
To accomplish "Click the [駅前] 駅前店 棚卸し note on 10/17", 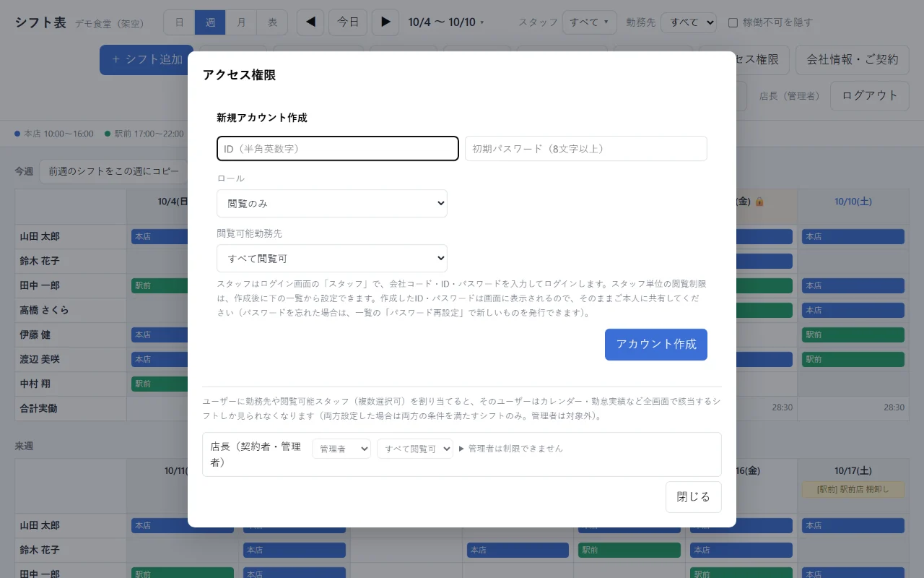I will [x=853, y=490].
